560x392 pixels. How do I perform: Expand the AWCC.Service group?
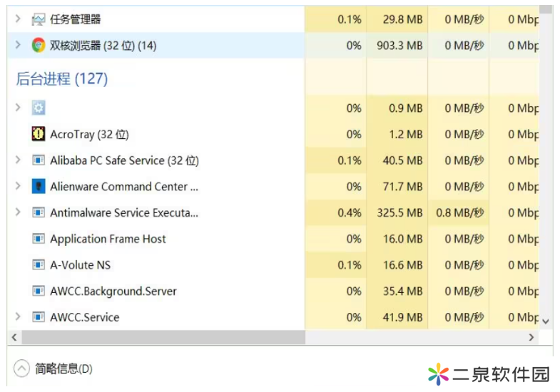[18, 316]
